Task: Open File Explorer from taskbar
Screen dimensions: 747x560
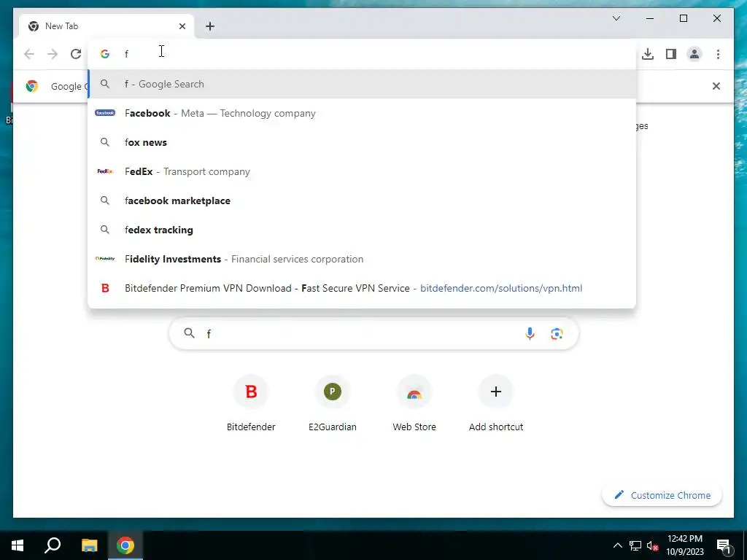Action: 89,545
